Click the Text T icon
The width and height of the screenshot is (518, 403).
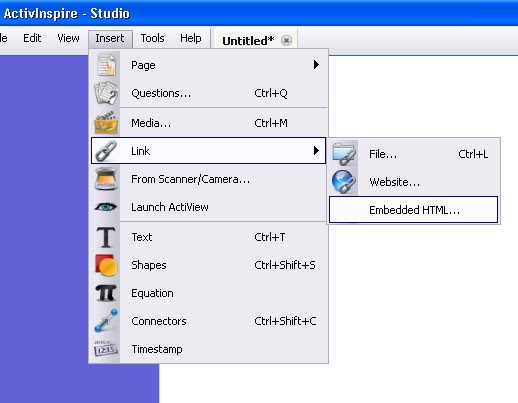[106, 237]
